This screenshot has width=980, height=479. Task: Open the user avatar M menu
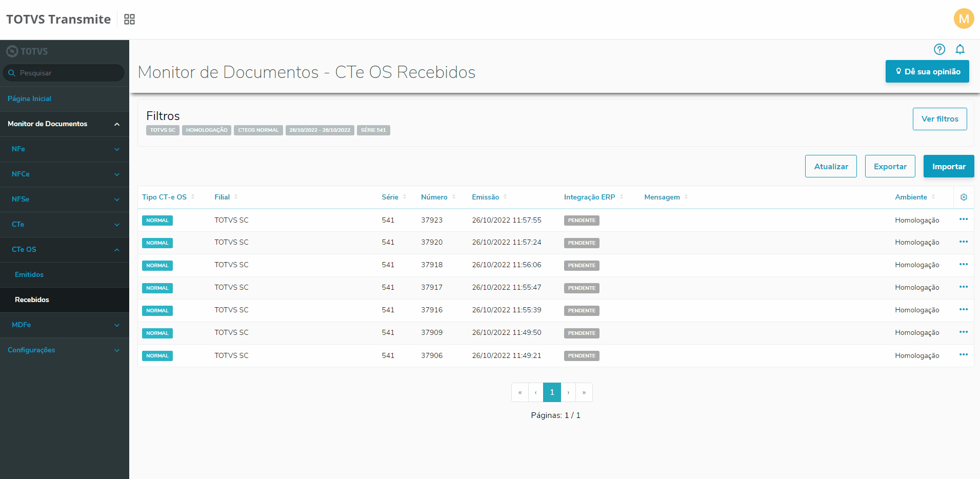pos(964,19)
